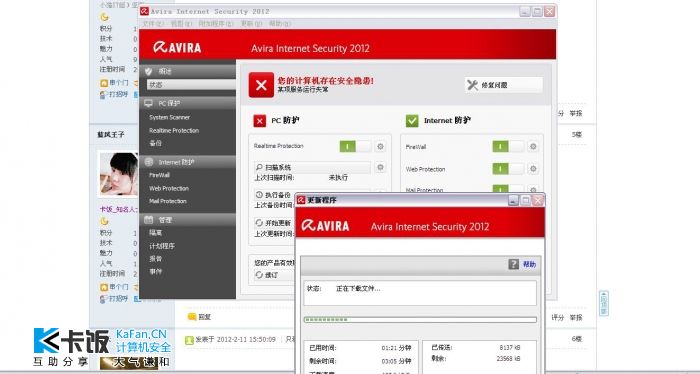Click the 执行备份 run backup button
Screen dimensions: 700x374
(x=274, y=195)
